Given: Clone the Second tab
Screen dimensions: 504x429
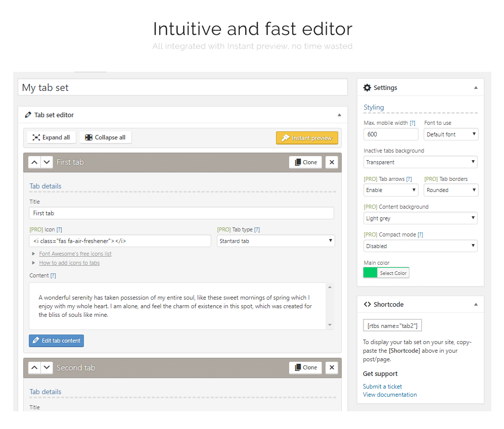Looking at the screenshot, I should 305,367.
